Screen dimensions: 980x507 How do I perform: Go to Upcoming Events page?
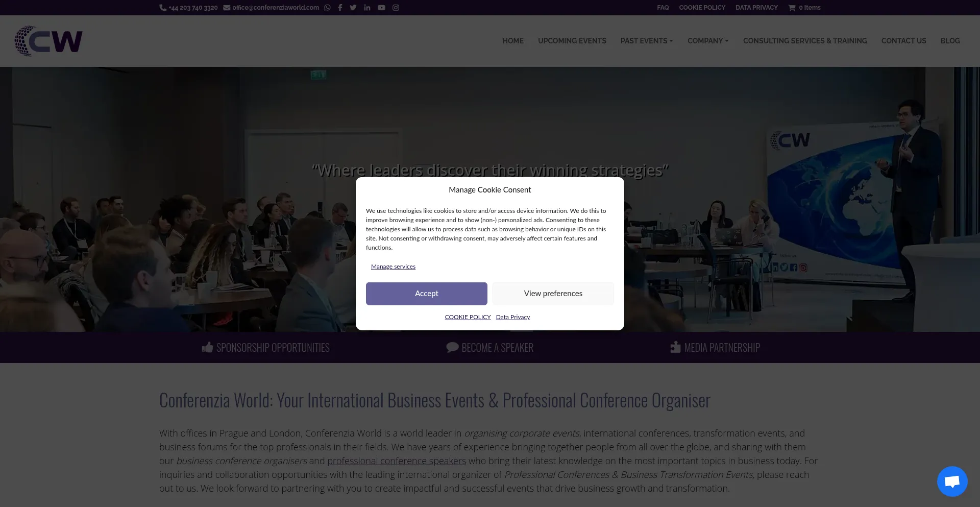[x=572, y=41]
